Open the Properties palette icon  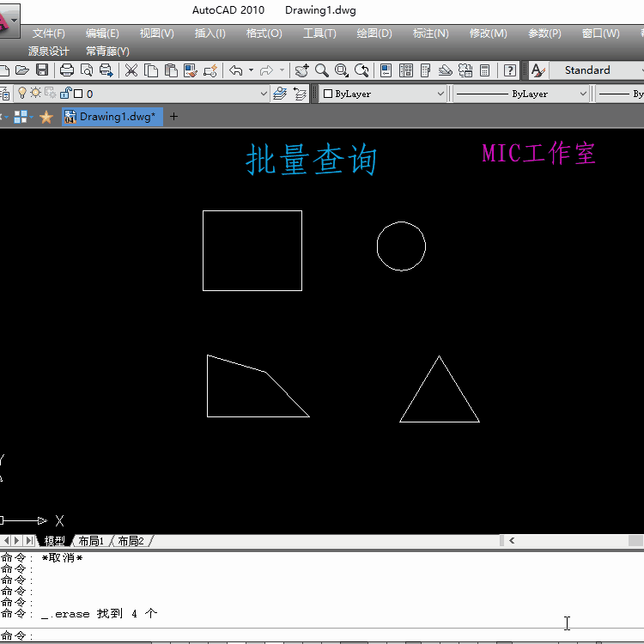tap(386, 70)
